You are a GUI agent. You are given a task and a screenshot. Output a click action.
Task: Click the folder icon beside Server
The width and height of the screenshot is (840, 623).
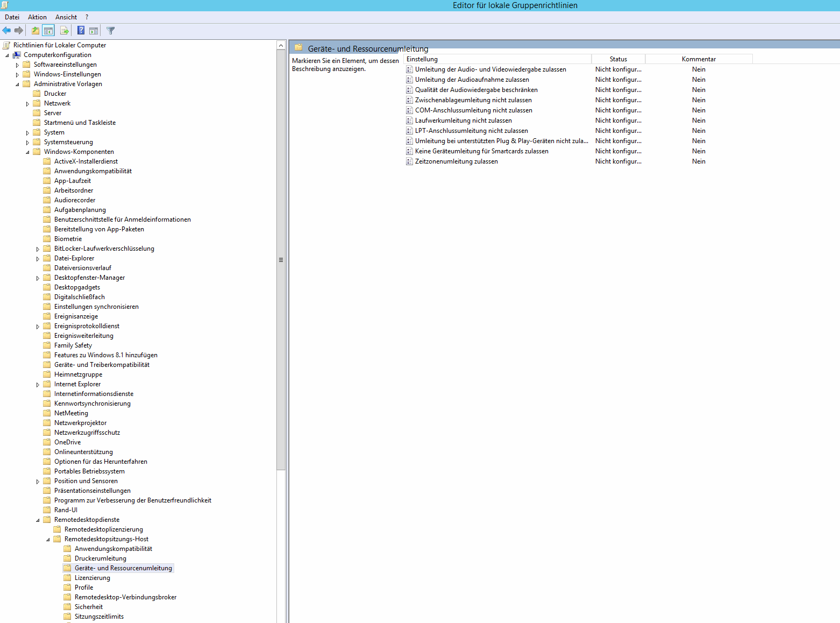(37, 113)
